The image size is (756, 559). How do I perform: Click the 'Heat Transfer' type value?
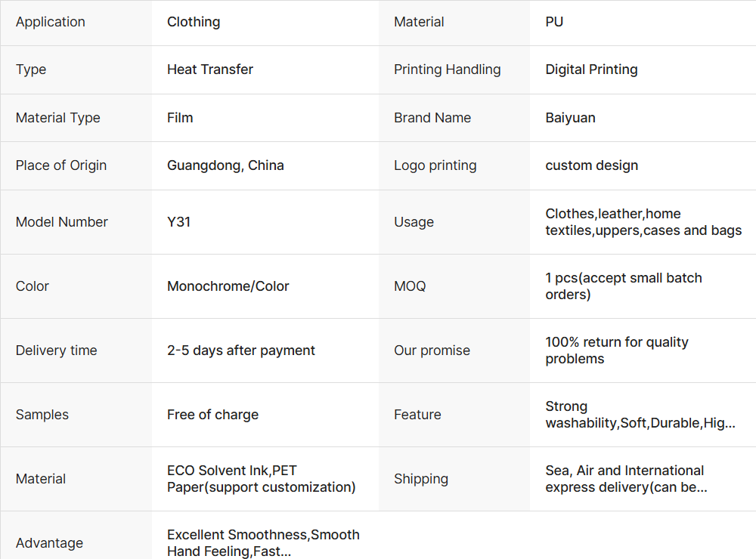(210, 69)
